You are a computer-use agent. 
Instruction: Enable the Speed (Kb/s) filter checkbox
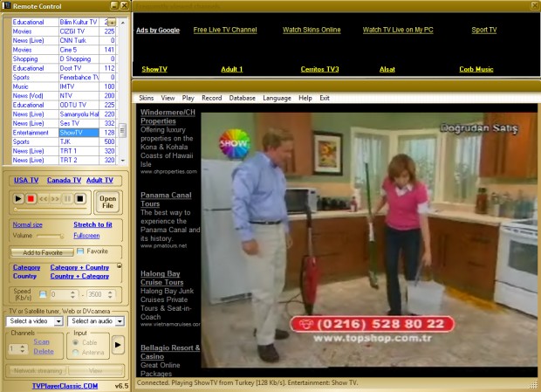click(x=43, y=294)
